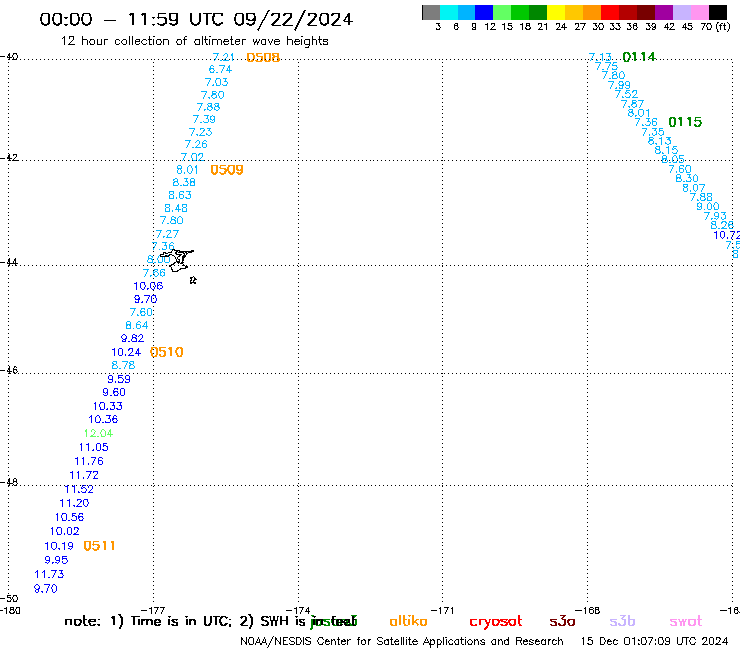The image size is (740, 650).
Task: Click the 10.24 wave height value
Action: click(x=126, y=352)
